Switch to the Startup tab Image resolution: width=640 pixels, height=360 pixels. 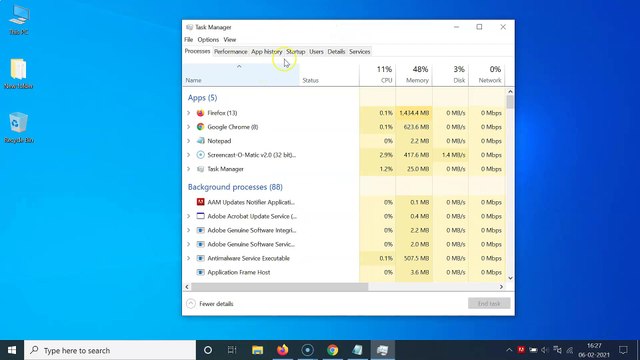[x=296, y=52]
